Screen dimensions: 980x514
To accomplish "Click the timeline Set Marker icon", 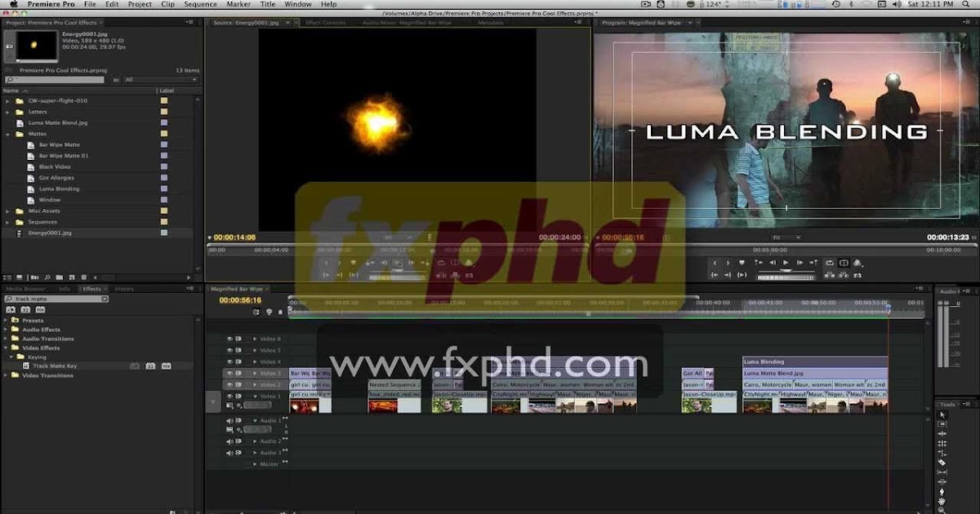I will 269,312.
